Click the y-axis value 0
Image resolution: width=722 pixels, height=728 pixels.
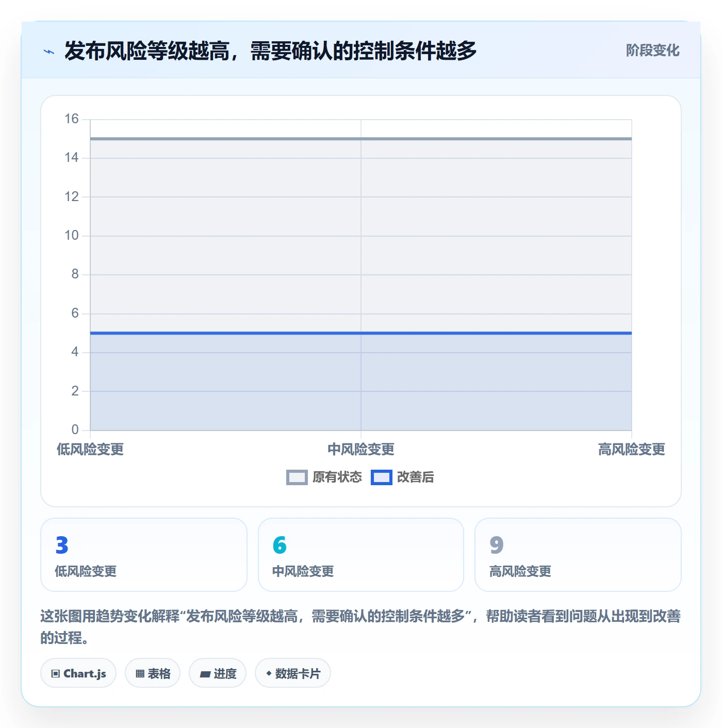pyautogui.click(x=75, y=429)
